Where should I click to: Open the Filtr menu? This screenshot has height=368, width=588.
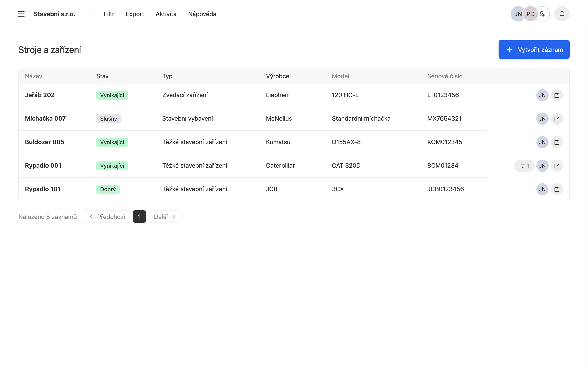pos(109,14)
